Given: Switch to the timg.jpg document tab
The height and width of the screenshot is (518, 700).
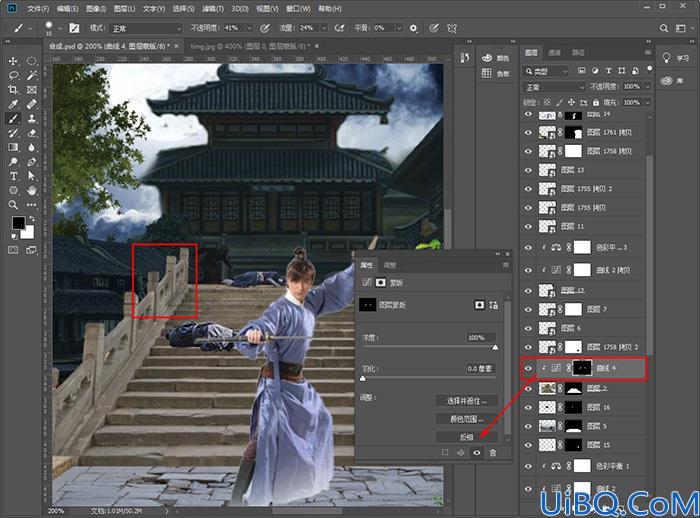Looking at the screenshot, I should (249, 46).
